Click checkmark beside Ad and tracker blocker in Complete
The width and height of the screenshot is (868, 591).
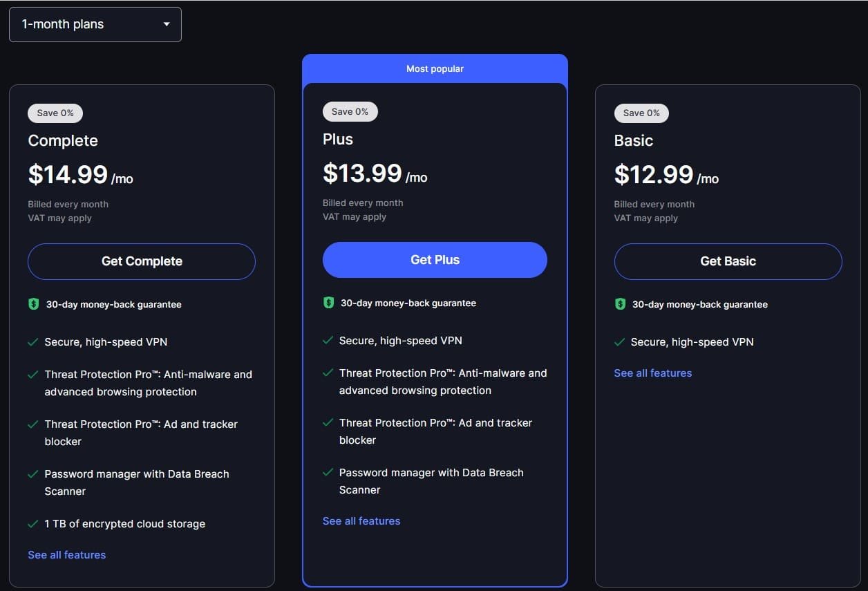[32, 424]
